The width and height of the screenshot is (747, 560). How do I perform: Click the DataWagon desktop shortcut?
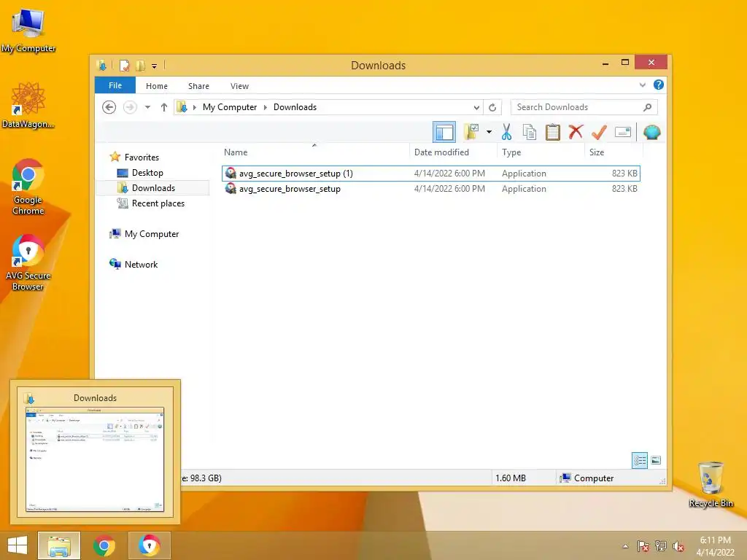(x=28, y=106)
